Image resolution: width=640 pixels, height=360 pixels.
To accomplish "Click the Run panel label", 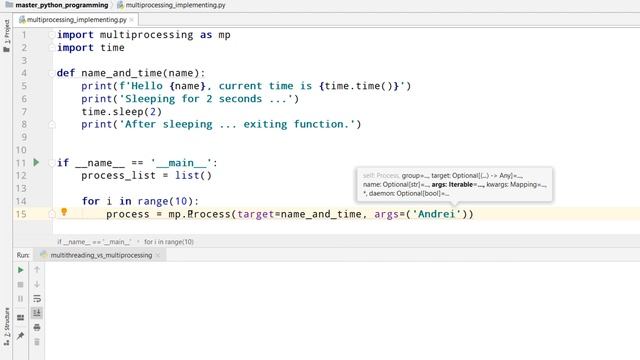I will (23, 255).
